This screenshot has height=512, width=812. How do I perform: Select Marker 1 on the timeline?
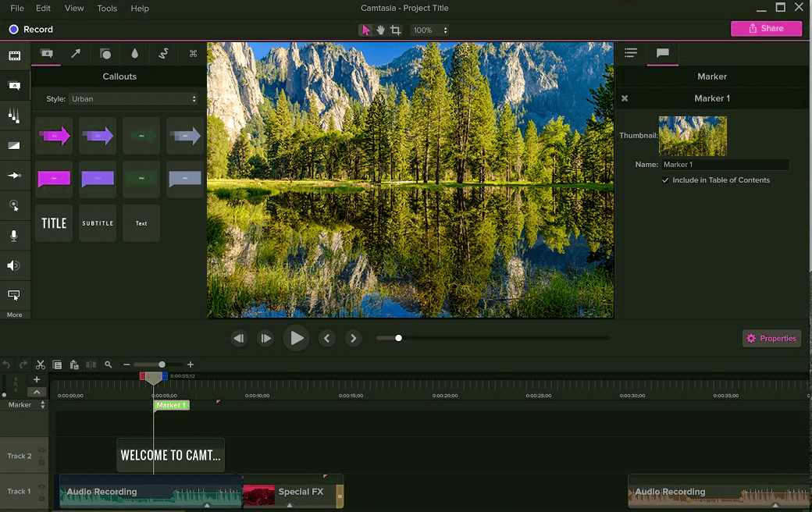pyautogui.click(x=171, y=405)
